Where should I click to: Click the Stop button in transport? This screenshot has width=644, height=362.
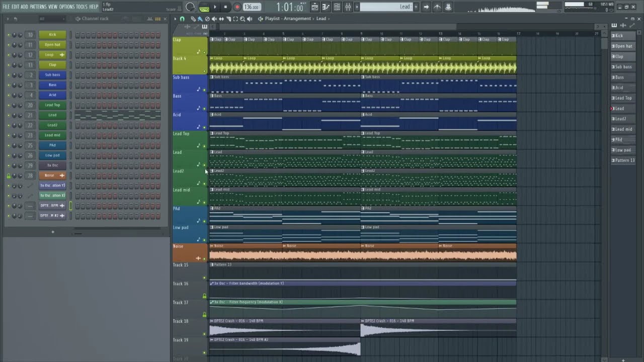click(225, 7)
